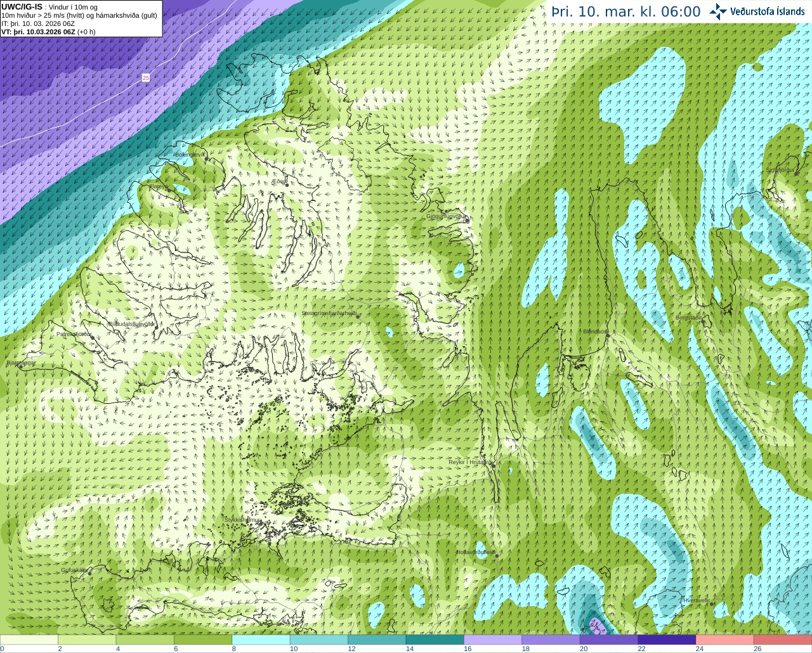Click the purple 18–20 m/s legend swatch
The height and width of the screenshot is (653, 812).
551,640
